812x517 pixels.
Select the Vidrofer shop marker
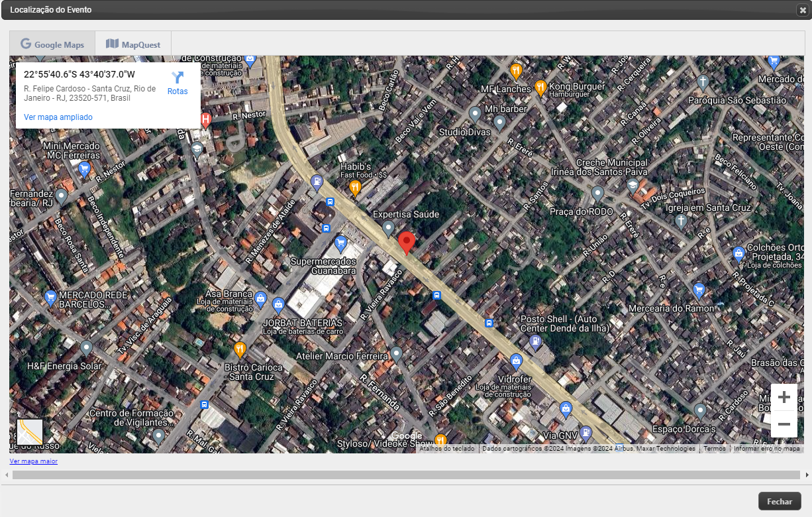[x=517, y=361]
